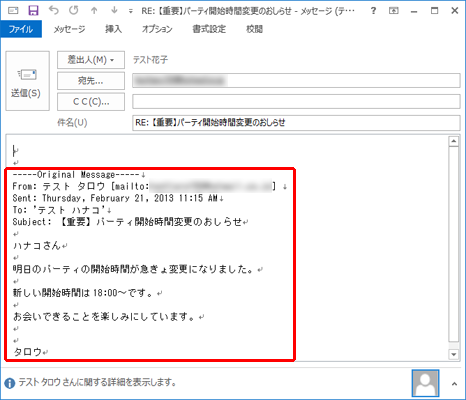Save the message with the floppy disk icon
The height and width of the screenshot is (400, 466).
[33, 11]
